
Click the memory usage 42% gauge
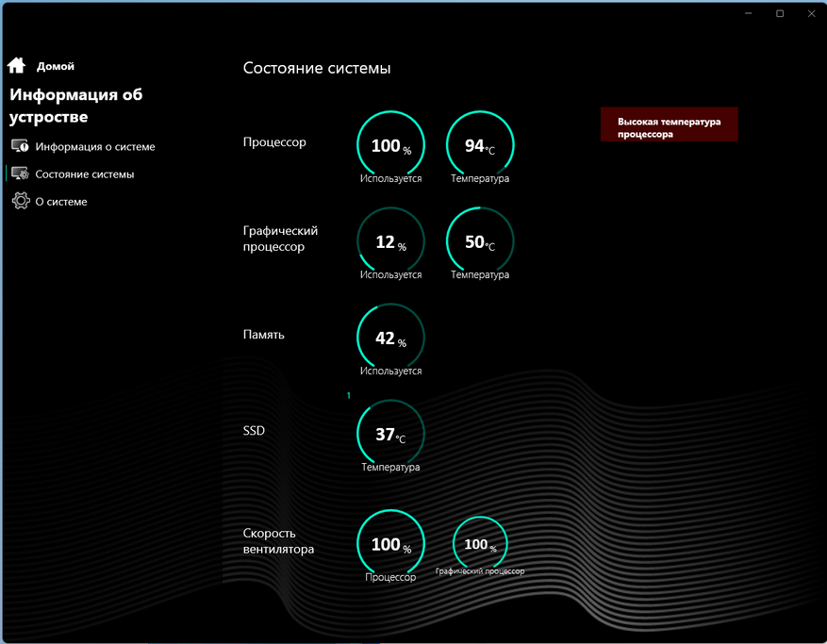click(390, 337)
